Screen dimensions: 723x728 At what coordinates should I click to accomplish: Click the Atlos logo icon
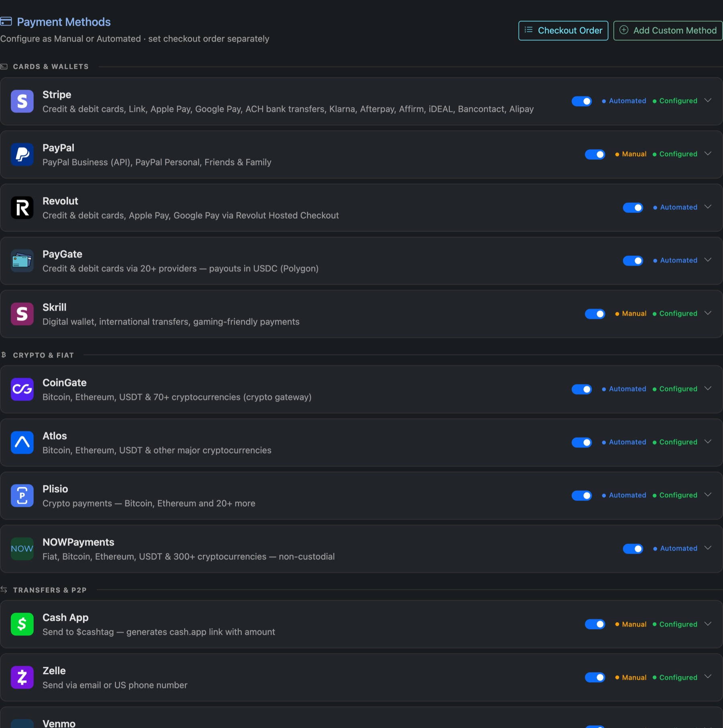22,442
